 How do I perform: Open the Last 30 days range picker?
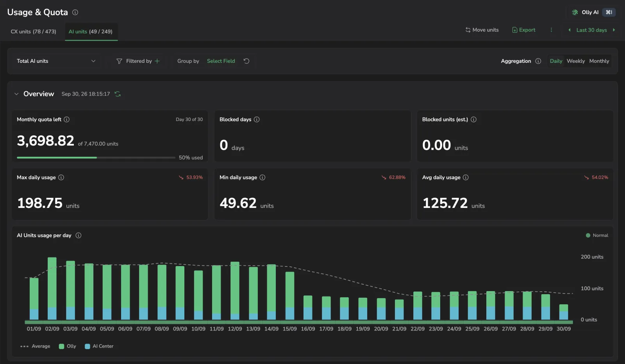point(591,30)
